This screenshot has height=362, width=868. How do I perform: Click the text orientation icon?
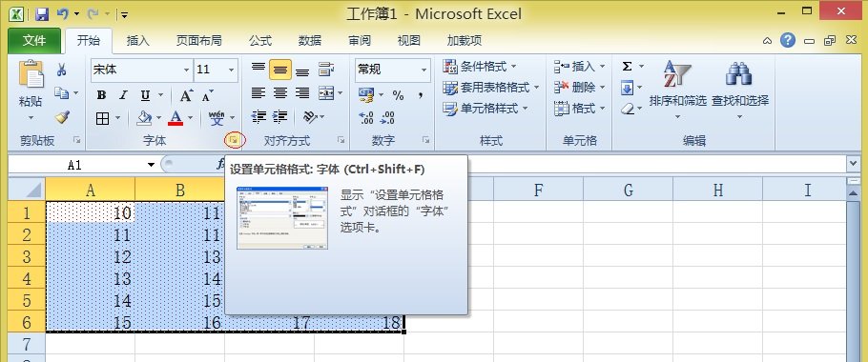tap(311, 116)
